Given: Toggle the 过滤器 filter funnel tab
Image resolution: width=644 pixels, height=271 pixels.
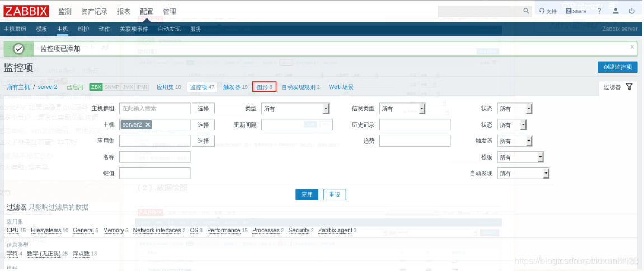Looking at the screenshot, I should [617, 87].
